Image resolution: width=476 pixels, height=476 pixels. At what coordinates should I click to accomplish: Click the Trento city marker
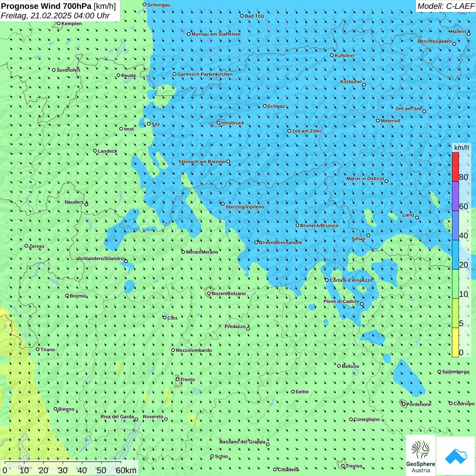pos(177,379)
